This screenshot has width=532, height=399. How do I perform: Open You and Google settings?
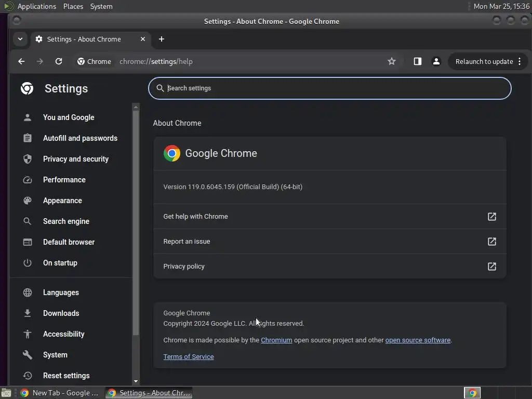69,117
